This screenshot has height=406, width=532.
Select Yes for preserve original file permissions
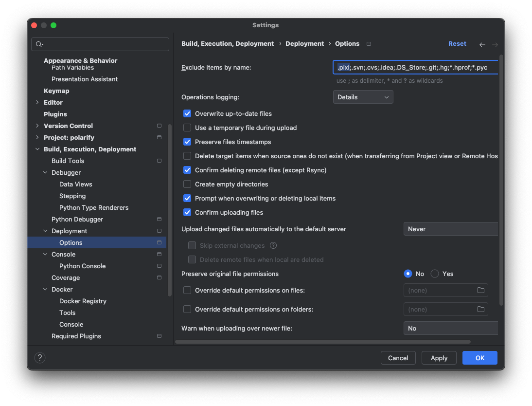(435, 274)
